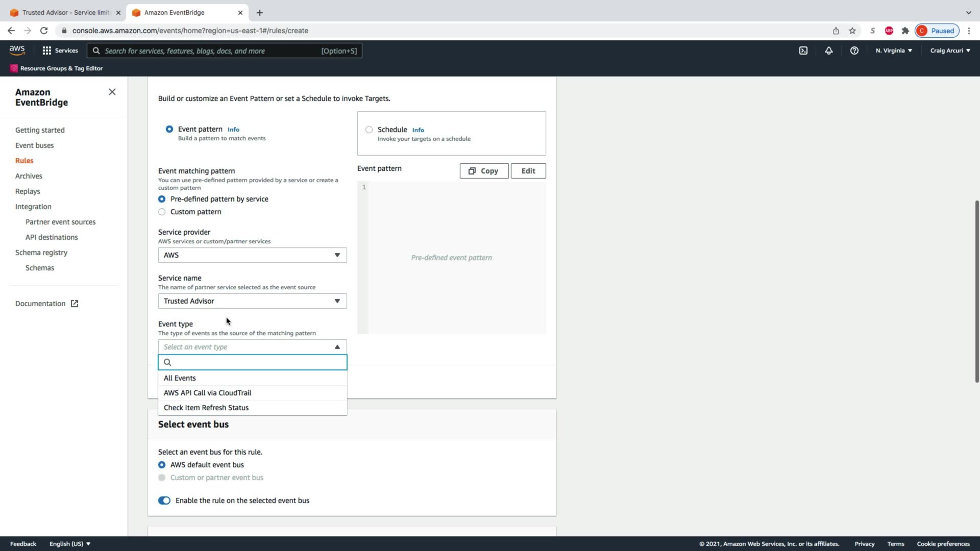Select the Schedule radio option
Viewport: 980px width, 551px height.
369,130
